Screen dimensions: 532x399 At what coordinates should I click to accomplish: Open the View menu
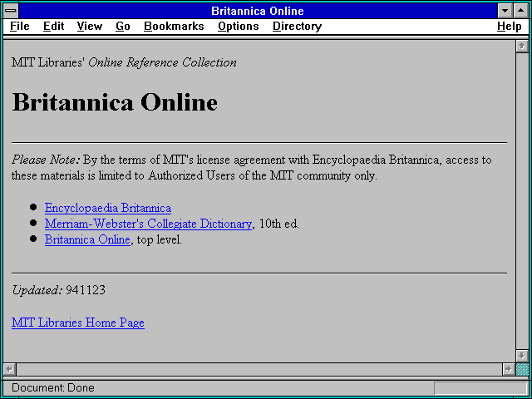[89, 27]
